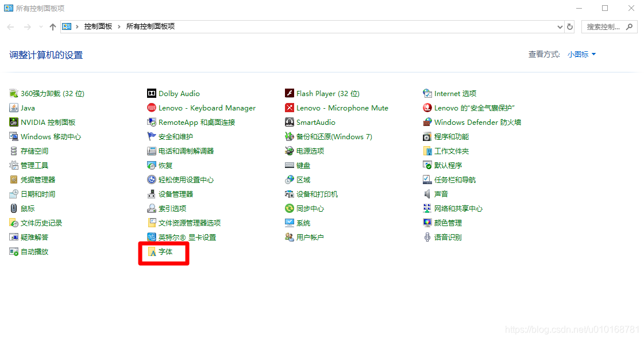Open 360强力卸载 (32 位) icon
The height and width of the screenshot is (340, 644).
pyautogui.click(x=14, y=93)
